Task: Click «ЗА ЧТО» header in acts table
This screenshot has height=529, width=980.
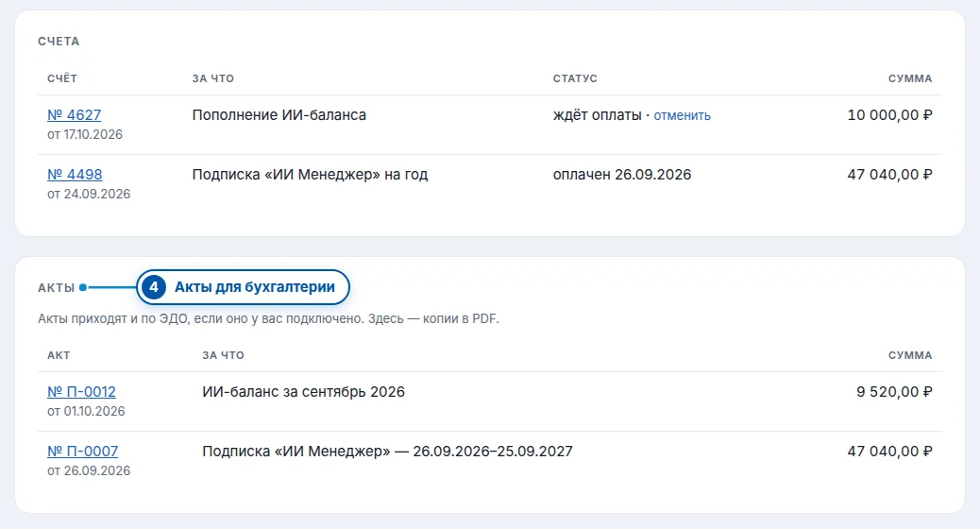Action: coord(223,355)
